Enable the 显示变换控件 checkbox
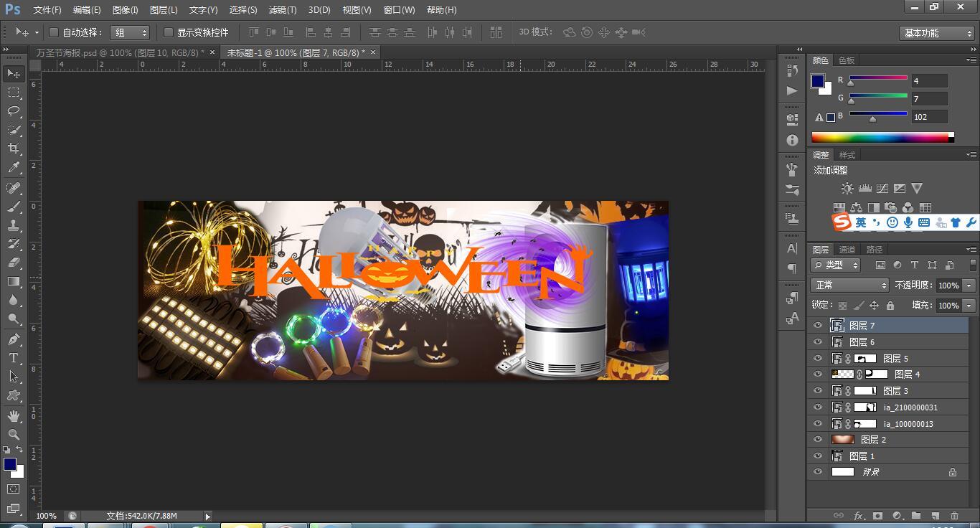Image resolution: width=980 pixels, height=528 pixels. (169, 32)
